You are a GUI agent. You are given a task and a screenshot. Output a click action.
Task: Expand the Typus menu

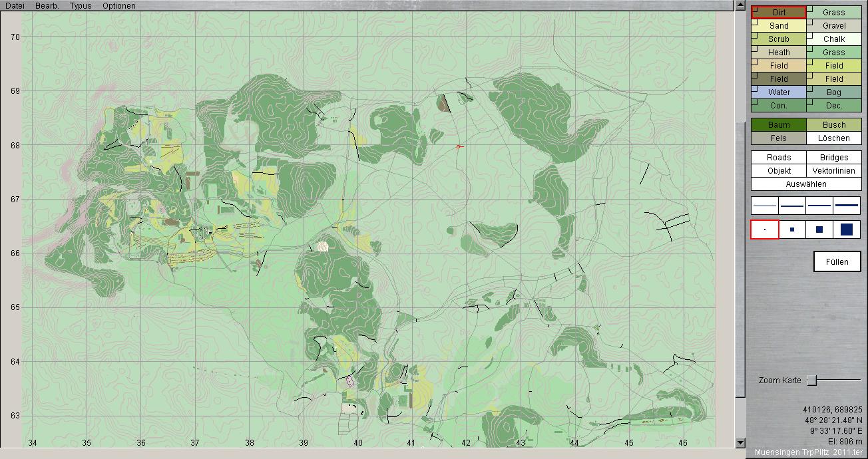[81, 6]
